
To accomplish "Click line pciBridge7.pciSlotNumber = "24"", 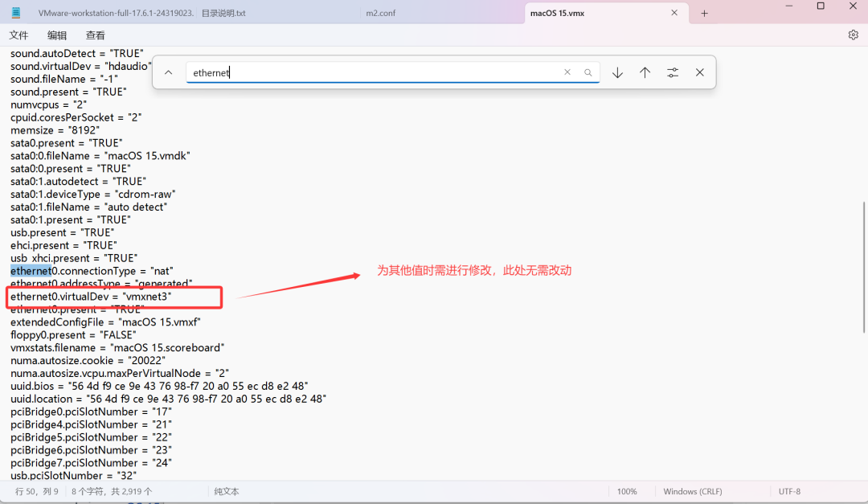I will pyautogui.click(x=92, y=463).
